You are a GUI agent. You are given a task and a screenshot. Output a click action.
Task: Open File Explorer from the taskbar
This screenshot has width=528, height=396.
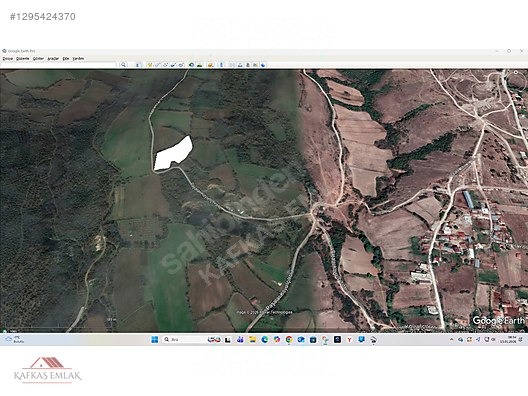[253, 339]
